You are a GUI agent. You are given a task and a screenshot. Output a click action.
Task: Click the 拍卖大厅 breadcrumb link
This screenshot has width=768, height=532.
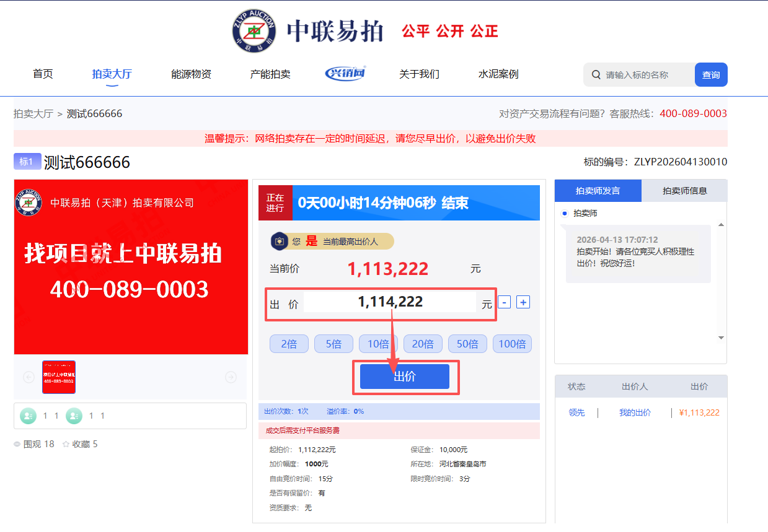click(33, 114)
